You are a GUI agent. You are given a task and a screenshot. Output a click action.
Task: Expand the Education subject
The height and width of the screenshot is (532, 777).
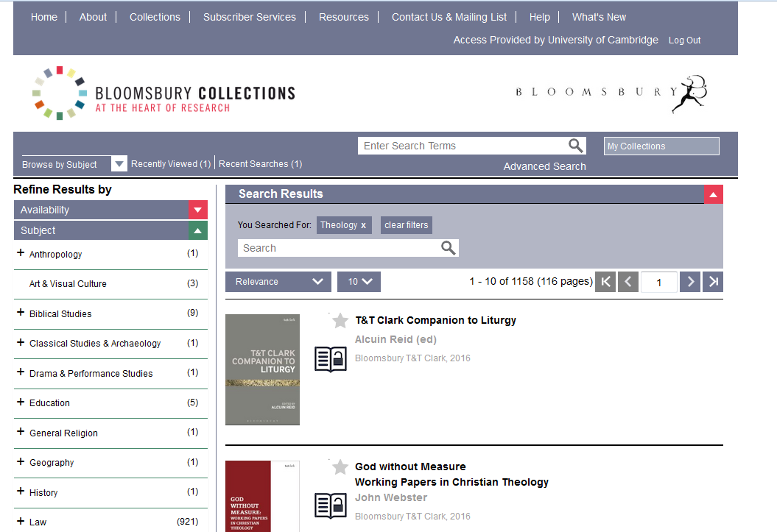(x=21, y=402)
